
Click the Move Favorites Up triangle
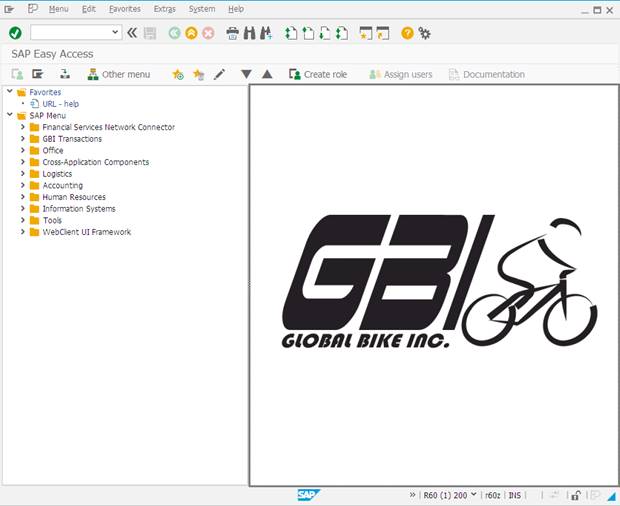[x=267, y=74]
